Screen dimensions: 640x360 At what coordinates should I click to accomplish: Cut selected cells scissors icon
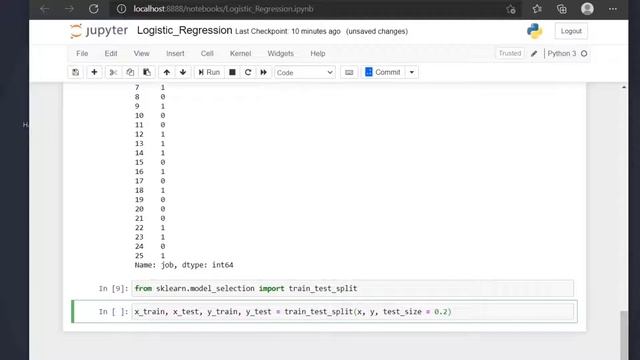[x=113, y=72]
